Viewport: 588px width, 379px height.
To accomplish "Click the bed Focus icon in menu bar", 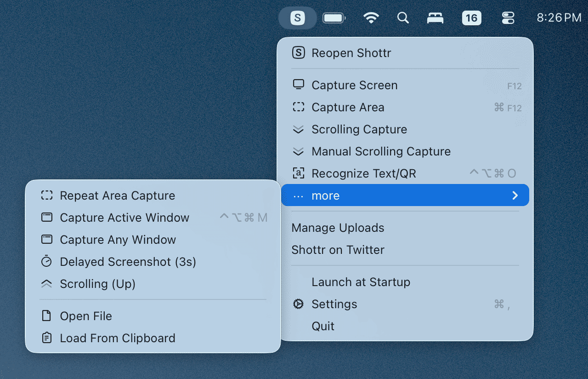I will click(435, 18).
